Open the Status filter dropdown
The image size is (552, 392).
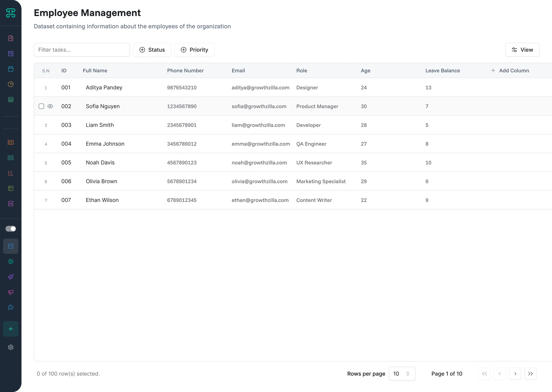coord(152,50)
